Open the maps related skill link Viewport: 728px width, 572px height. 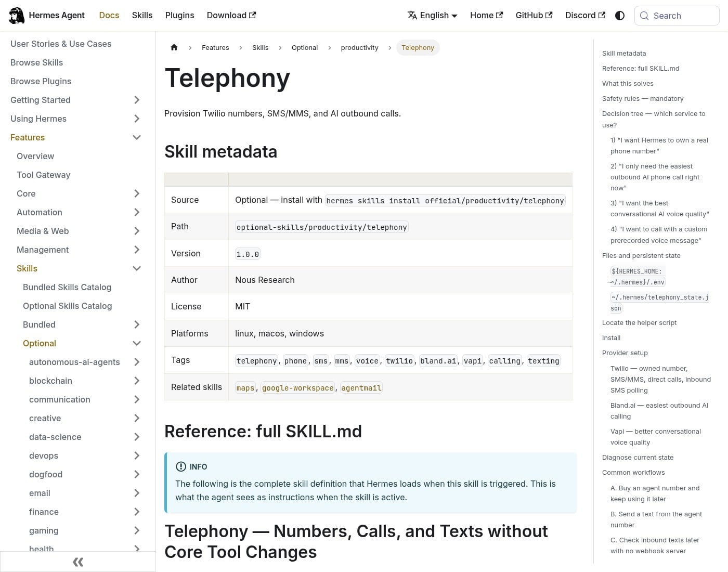[245, 388]
